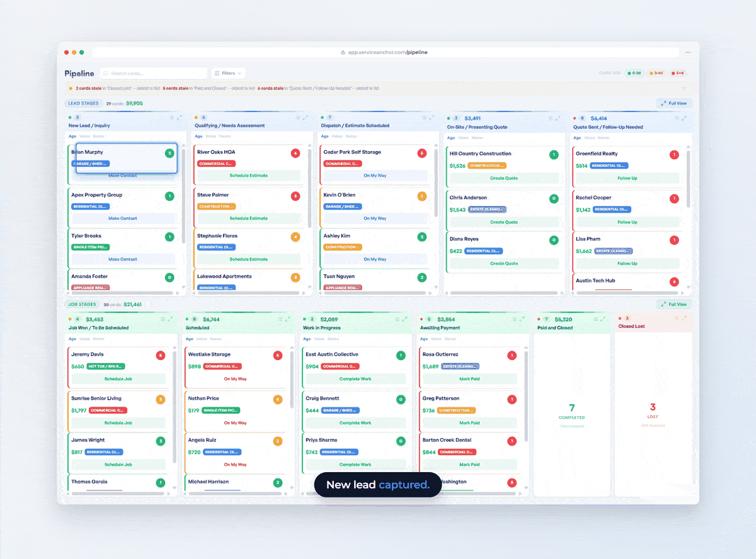Click list icon in Awaiting Payment header

coord(515,319)
